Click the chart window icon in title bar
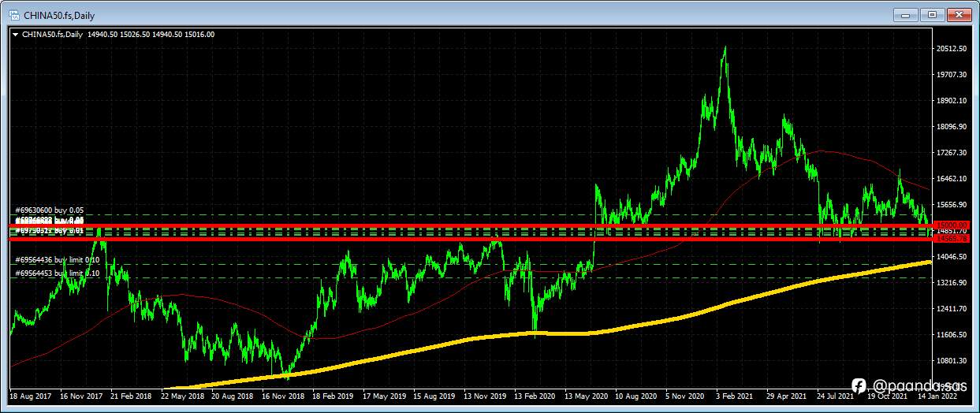The height and width of the screenshot is (413, 980). coord(14,14)
